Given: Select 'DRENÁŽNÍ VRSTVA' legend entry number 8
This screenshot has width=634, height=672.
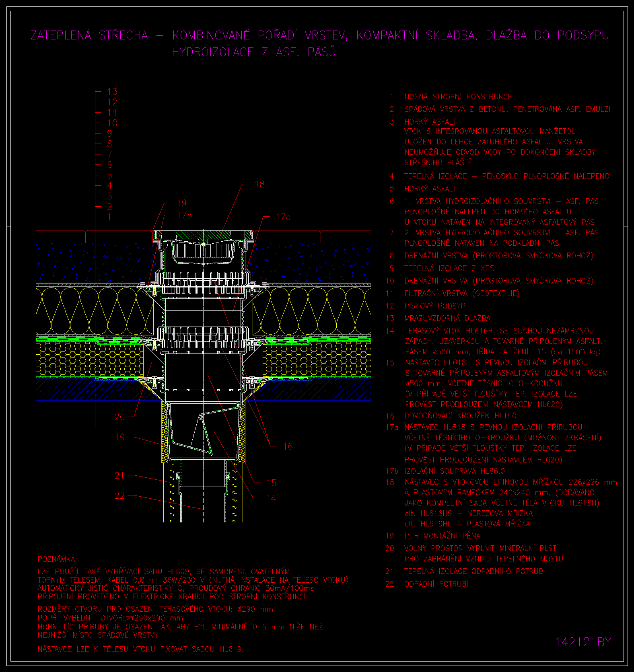Looking at the screenshot, I should click(x=499, y=255).
